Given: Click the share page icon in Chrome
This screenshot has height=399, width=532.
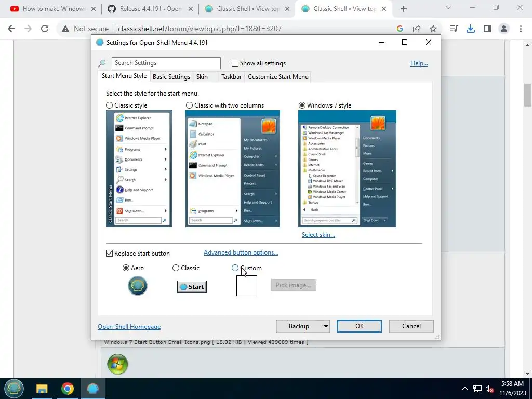Looking at the screenshot, I should coord(417,29).
